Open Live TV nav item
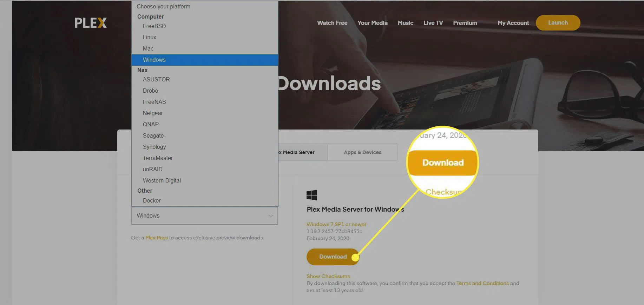 coord(433,23)
